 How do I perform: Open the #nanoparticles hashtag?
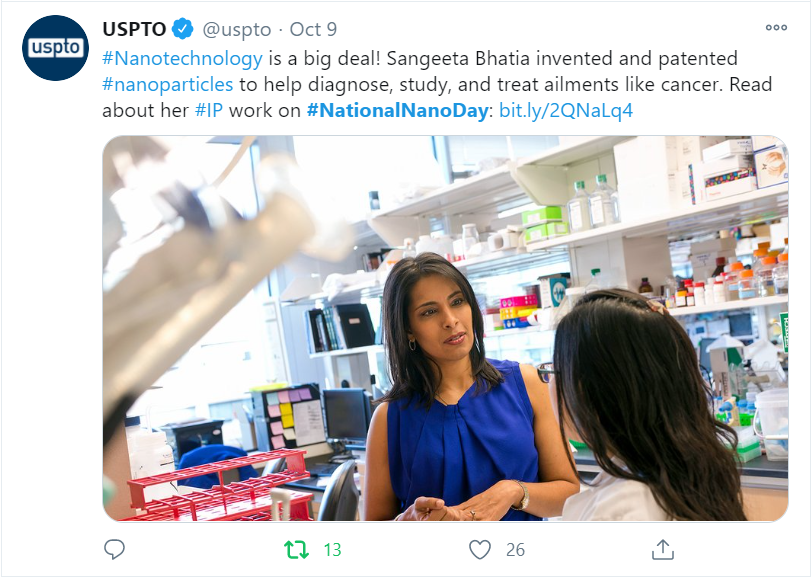pyautogui.click(x=168, y=84)
